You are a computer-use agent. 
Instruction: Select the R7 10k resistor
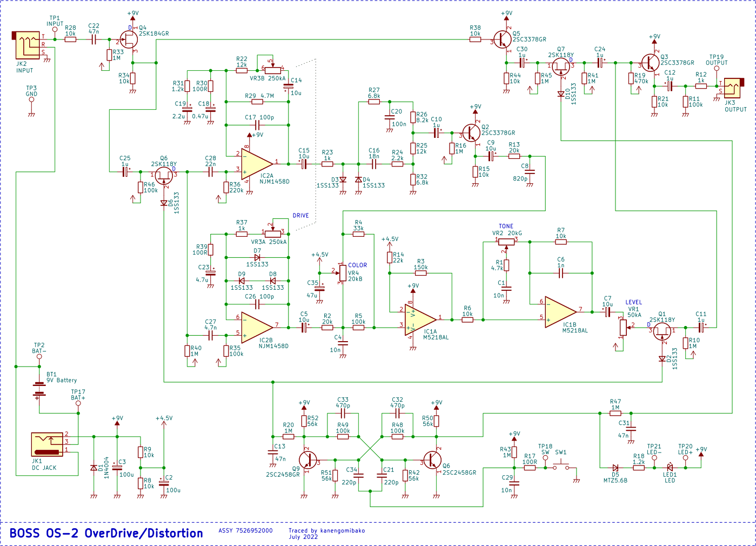[561, 242]
